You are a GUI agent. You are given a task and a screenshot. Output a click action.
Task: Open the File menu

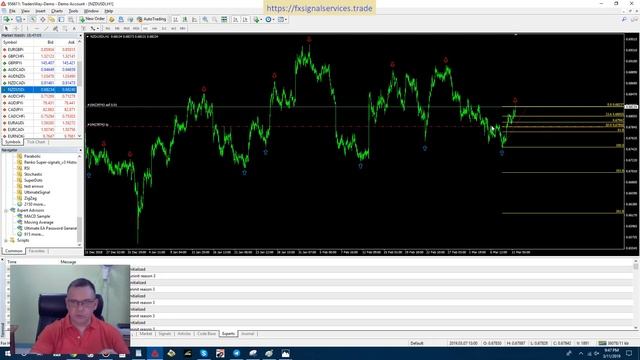click(12, 11)
